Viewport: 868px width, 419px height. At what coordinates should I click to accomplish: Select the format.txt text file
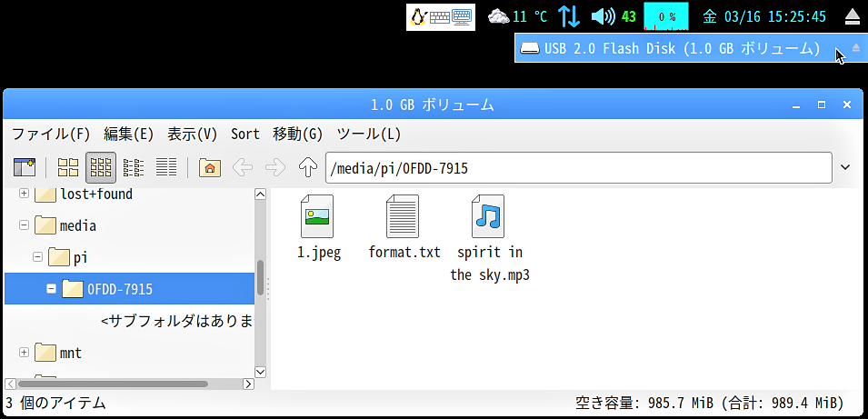(404, 227)
